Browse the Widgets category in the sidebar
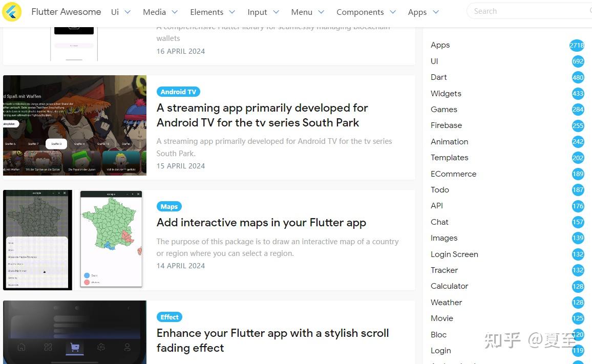 pos(446,93)
